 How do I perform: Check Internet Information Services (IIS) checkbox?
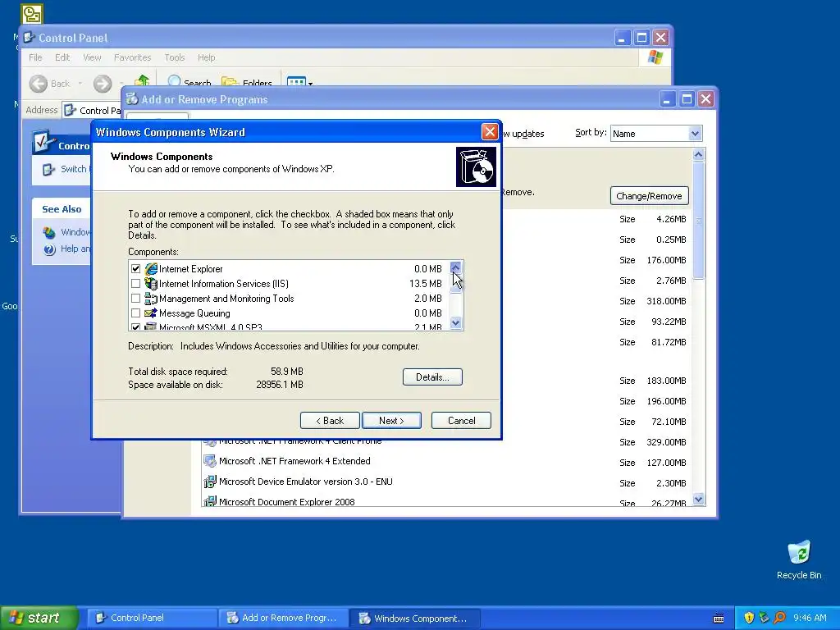135,284
